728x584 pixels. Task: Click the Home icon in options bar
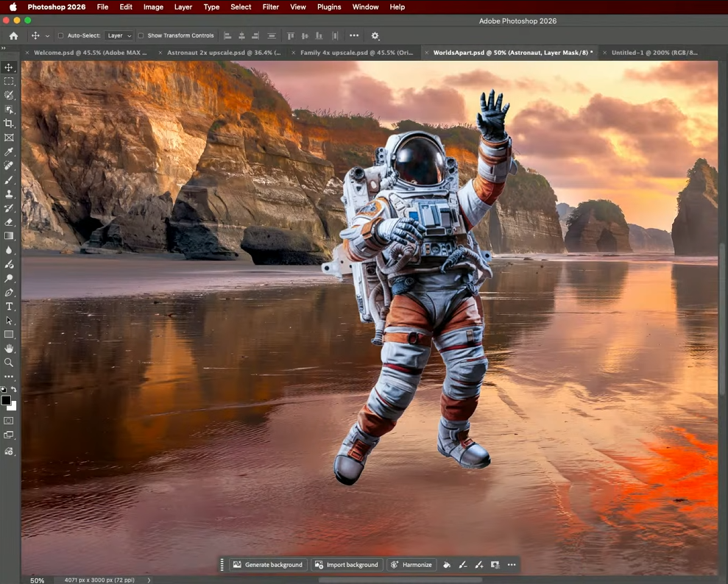click(x=13, y=35)
